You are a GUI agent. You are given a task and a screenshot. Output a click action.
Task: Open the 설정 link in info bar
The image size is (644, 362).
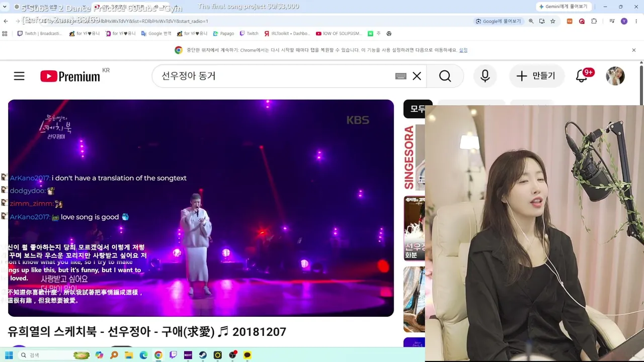[x=463, y=50]
